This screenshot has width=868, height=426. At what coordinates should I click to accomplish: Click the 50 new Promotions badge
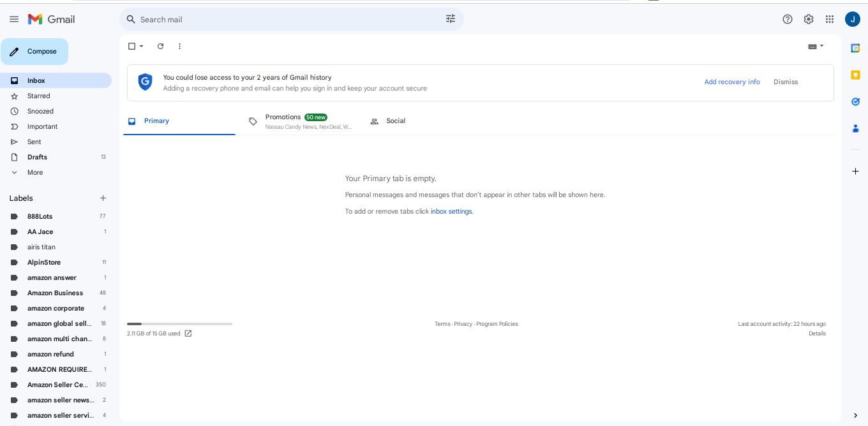pos(316,117)
